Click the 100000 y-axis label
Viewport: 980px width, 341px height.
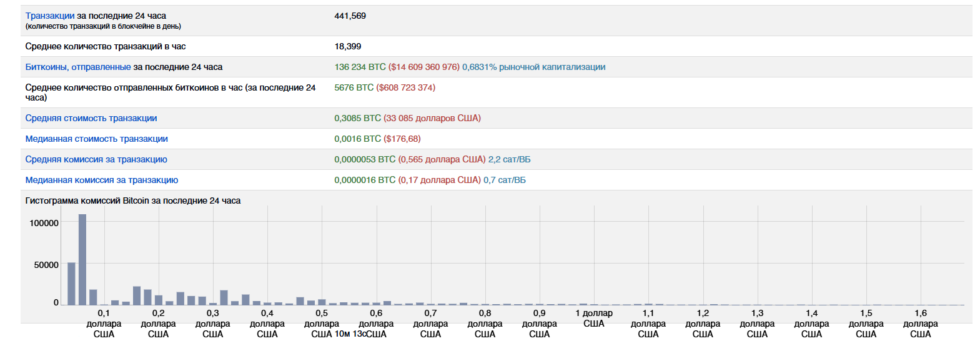point(44,223)
